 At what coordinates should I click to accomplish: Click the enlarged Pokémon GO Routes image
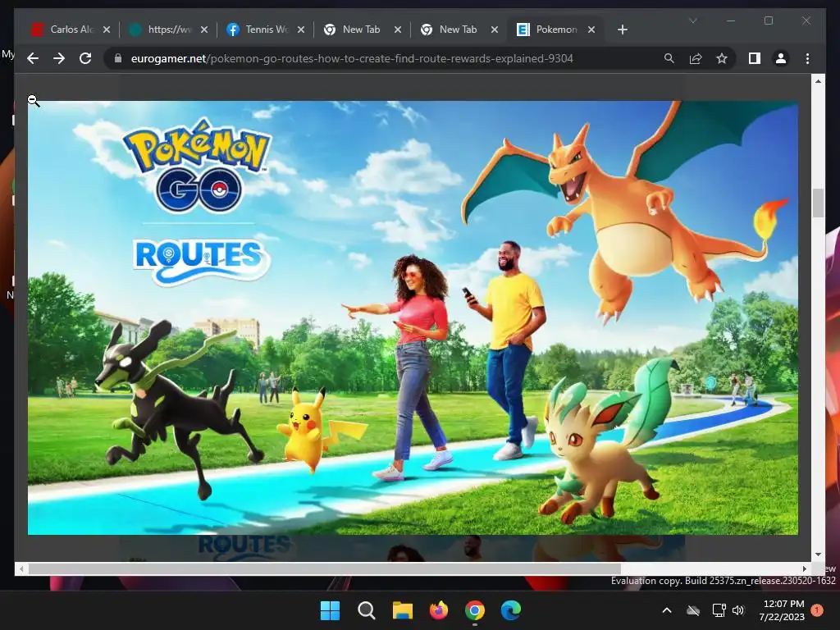(413, 317)
